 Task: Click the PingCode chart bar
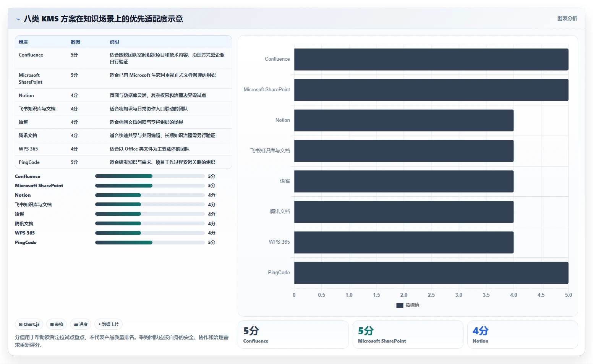[x=431, y=273]
